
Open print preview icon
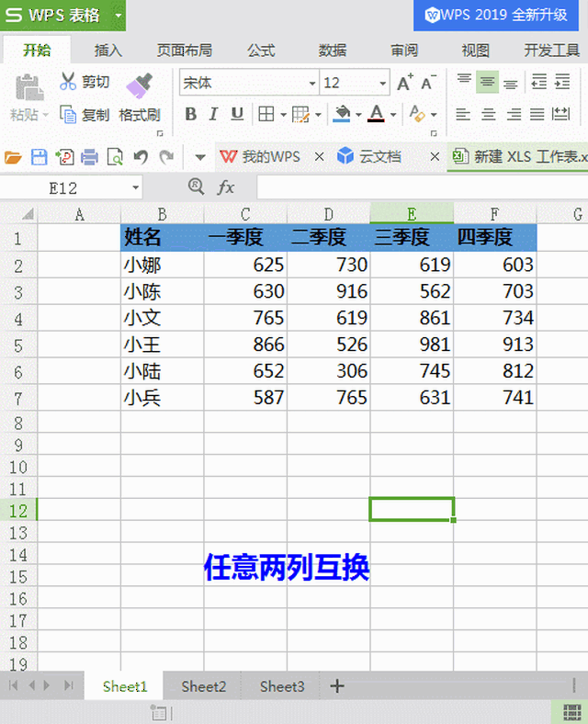click(x=115, y=157)
